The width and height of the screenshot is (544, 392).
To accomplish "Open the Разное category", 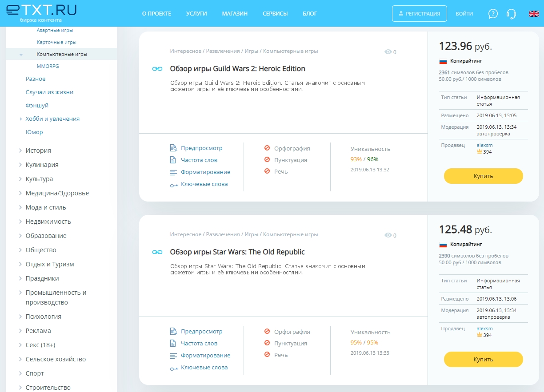I will (x=36, y=79).
